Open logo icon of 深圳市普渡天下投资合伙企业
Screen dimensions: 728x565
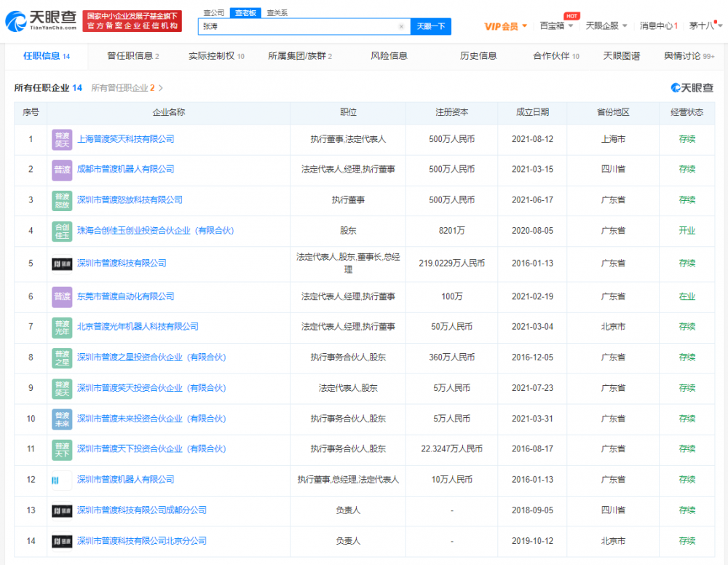[62, 449]
